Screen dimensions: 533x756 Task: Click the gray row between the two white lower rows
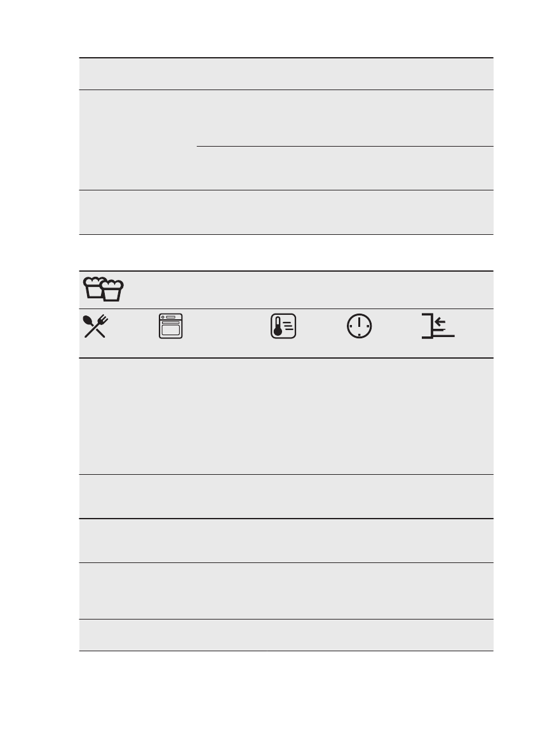[286, 541]
